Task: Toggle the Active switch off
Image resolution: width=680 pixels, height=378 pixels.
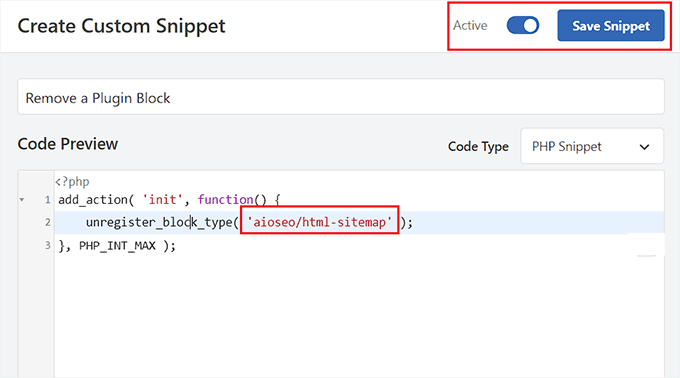Action: coord(523,25)
